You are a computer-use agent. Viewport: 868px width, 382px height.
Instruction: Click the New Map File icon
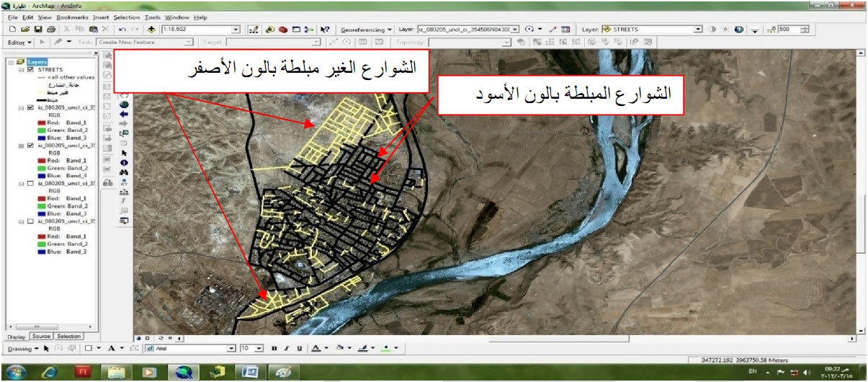(14, 30)
